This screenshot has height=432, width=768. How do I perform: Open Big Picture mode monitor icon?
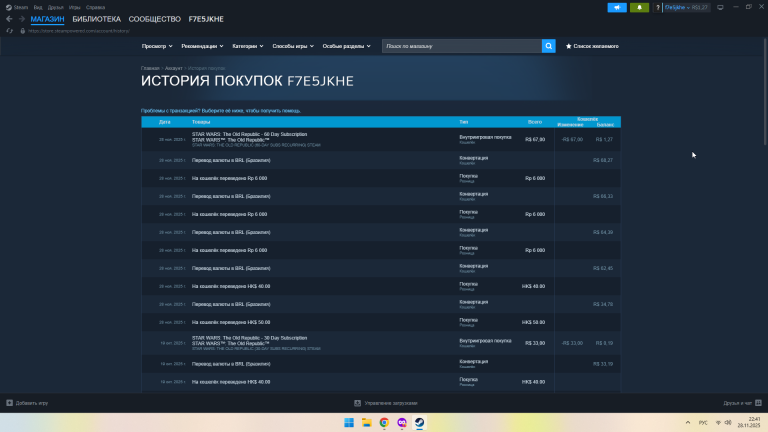pyautogui.click(x=720, y=7)
